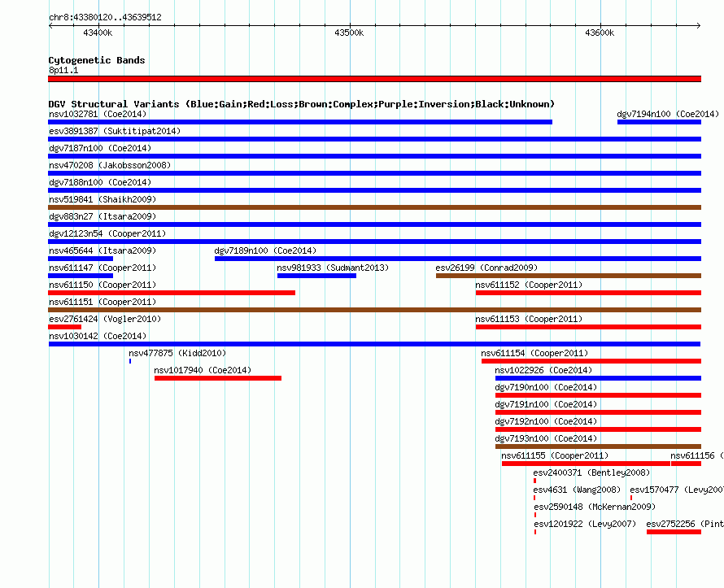
Task: Click the nsv1017940 (Coe2014) label
Action: point(203,370)
